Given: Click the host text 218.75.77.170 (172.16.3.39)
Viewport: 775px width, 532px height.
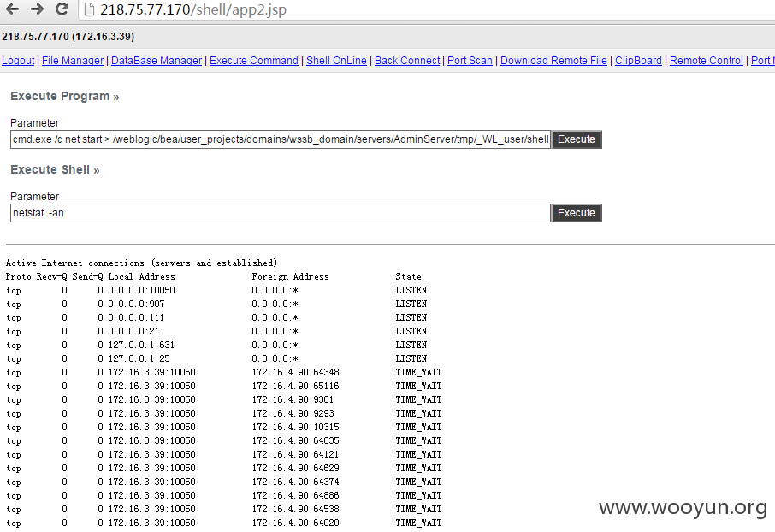Looking at the screenshot, I should point(68,37).
